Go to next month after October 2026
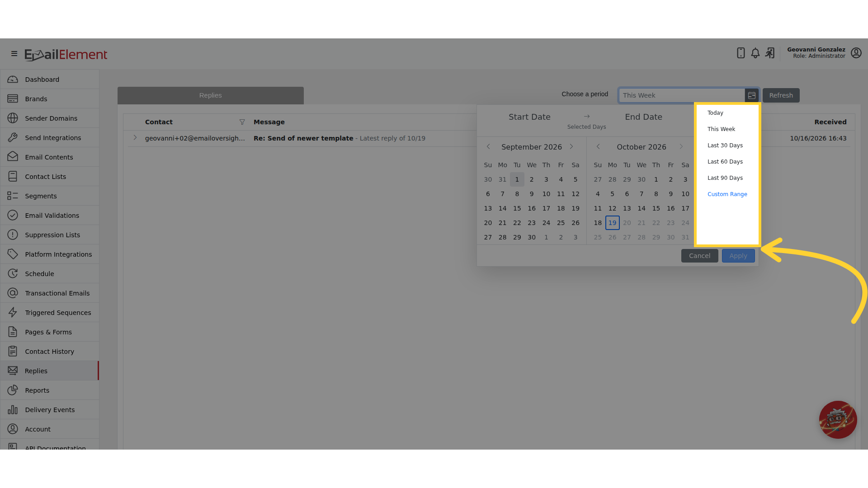Viewport: 868px width, 488px height. click(681, 147)
